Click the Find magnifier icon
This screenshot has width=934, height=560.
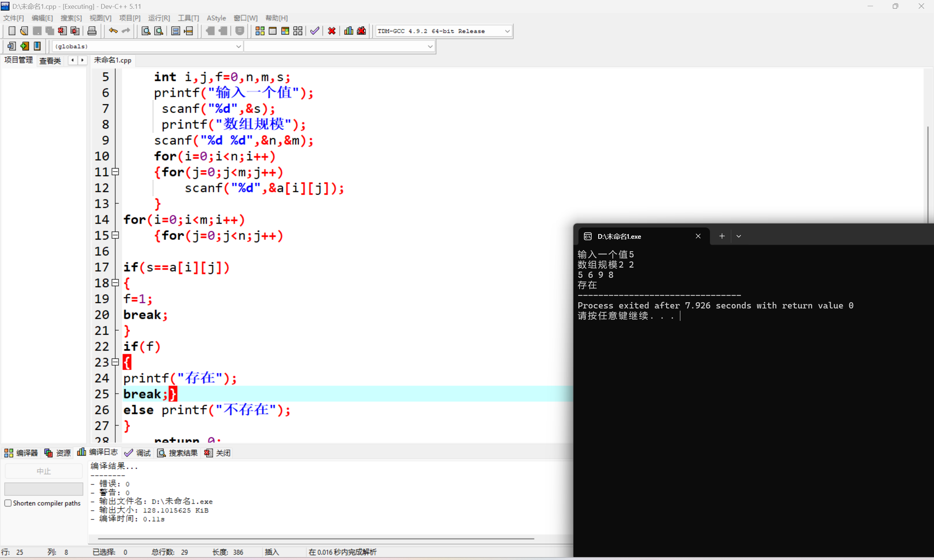pyautogui.click(x=146, y=31)
